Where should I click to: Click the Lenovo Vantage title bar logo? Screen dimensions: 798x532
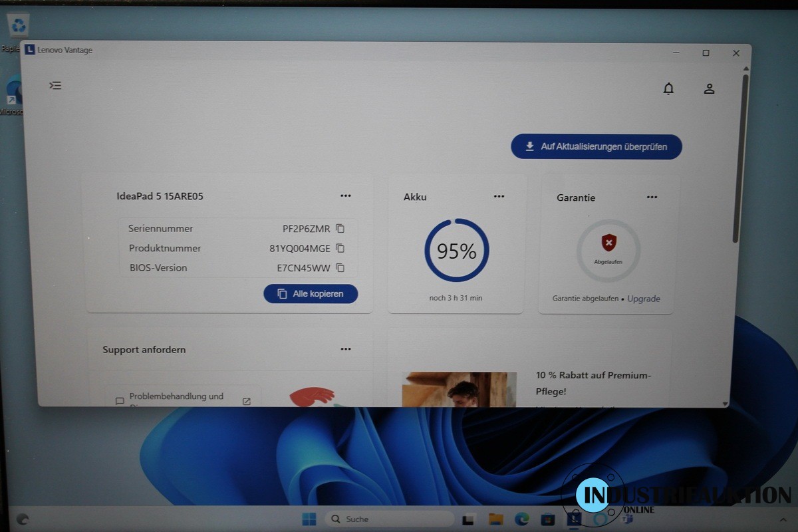point(29,50)
